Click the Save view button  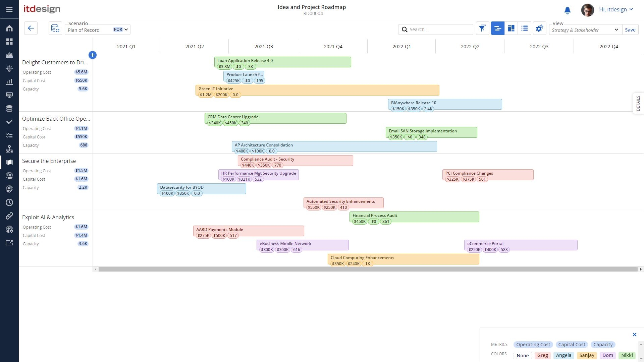630,30
